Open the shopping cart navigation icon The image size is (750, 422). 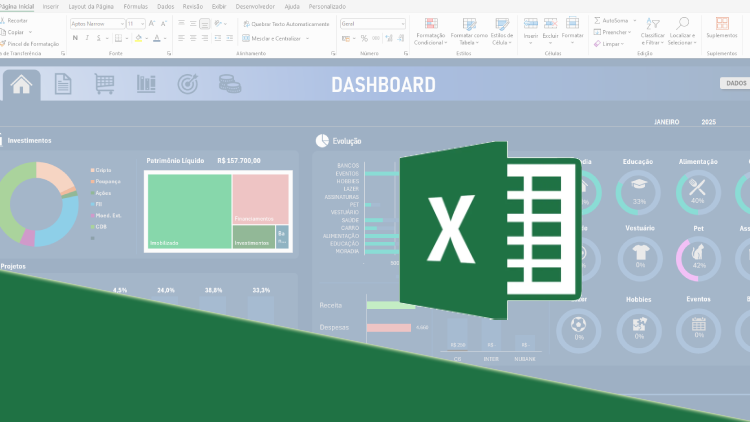104,84
